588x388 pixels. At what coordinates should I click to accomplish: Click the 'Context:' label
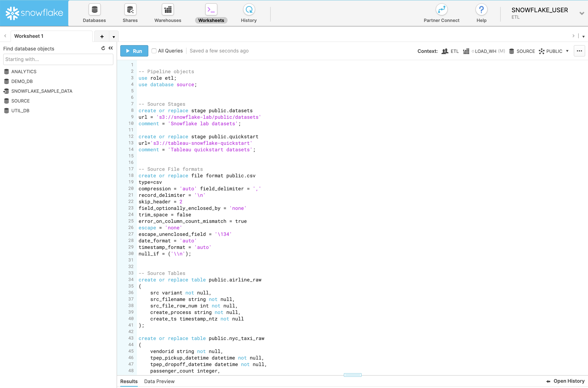[x=428, y=51]
